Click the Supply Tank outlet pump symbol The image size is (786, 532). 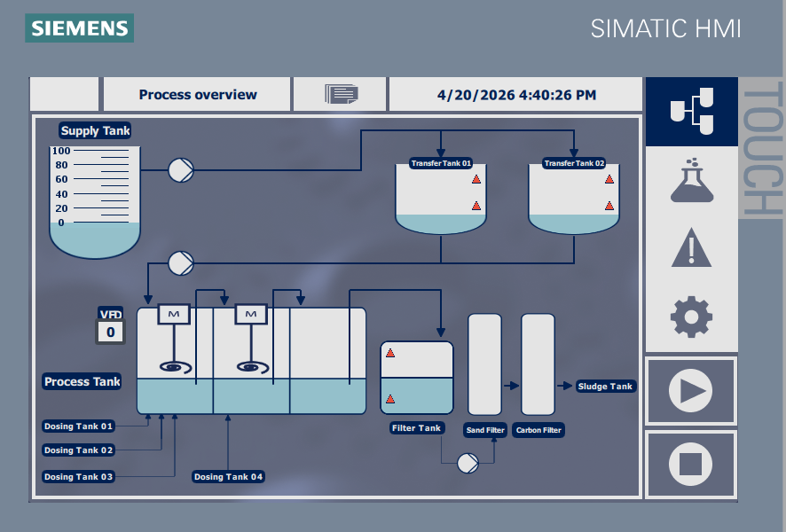(181, 170)
